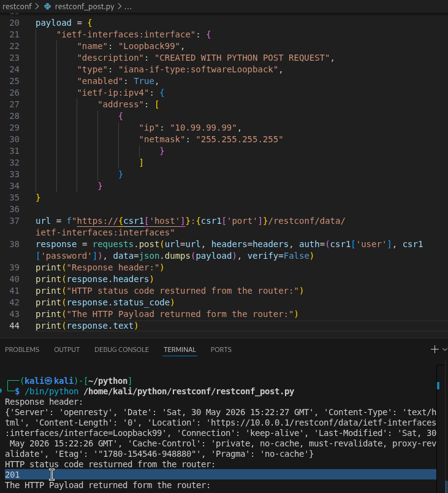Click "The HTTP Payload returned" terminal line
The width and height of the screenshot is (448, 493).
point(107,485)
